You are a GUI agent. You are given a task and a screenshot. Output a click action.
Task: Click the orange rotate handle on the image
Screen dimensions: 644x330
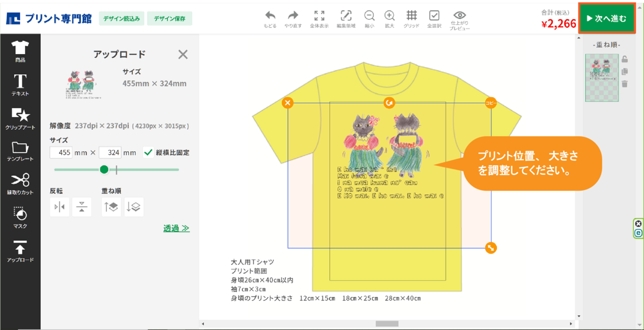(389, 102)
